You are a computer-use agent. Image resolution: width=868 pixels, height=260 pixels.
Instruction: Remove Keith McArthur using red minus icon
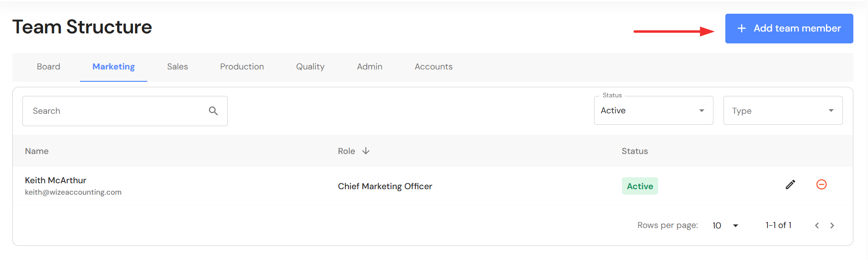[821, 185]
